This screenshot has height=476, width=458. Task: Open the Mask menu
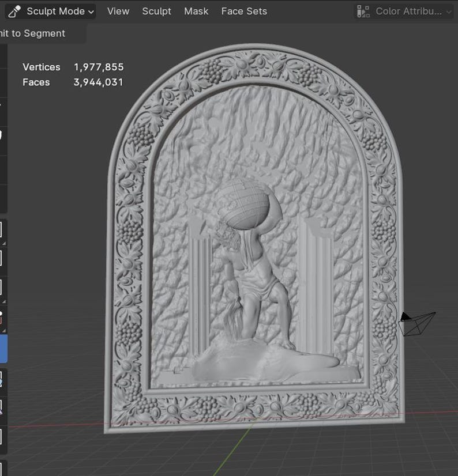pyautogui.click(x=196, y=11)
